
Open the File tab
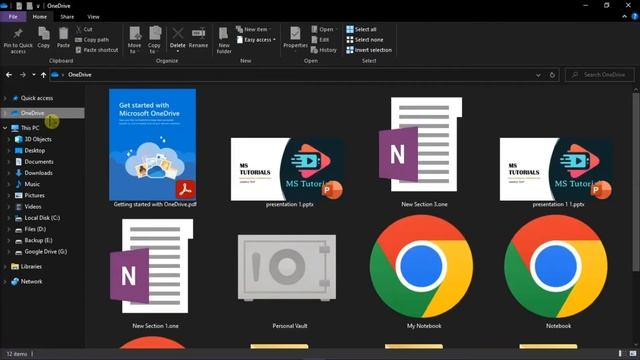(x=13, y=17)
